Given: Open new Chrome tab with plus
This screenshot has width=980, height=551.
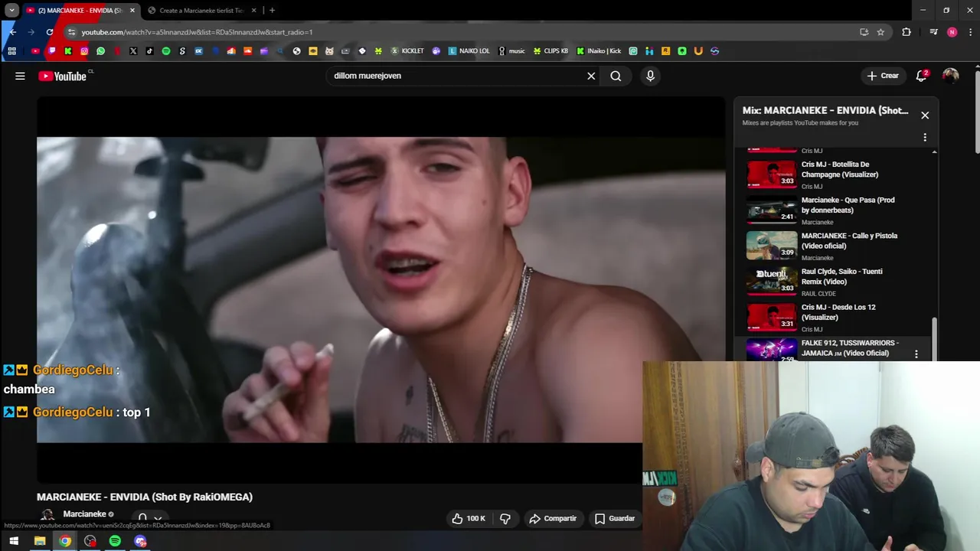Looking at the screenshot, I should pyautogui.click(x=272, y=10).
